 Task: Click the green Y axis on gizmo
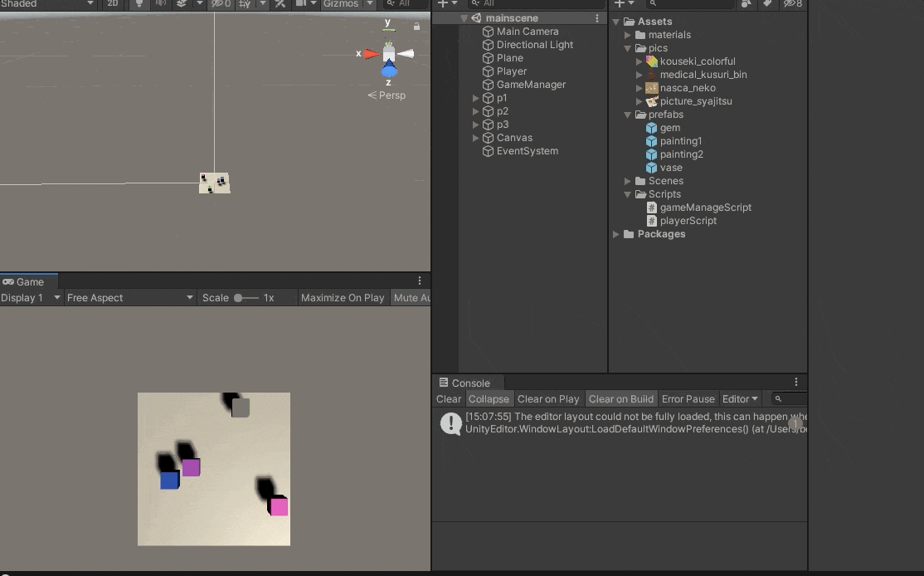click(x=388, y=30)
